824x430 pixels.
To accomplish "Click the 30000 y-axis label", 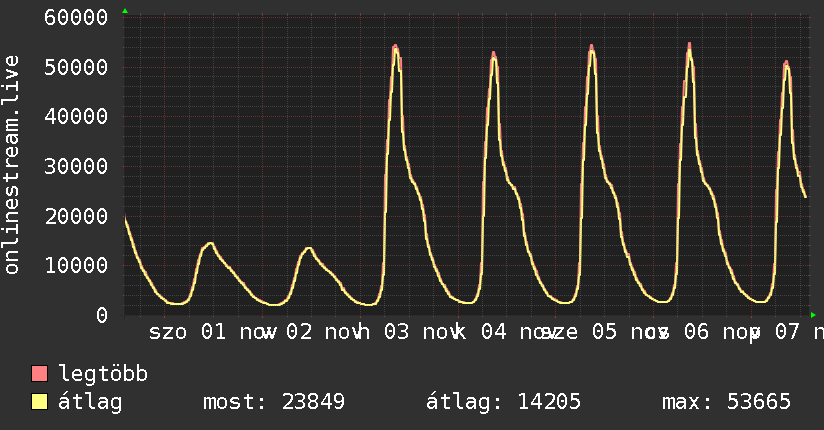I will pos(76,167).
